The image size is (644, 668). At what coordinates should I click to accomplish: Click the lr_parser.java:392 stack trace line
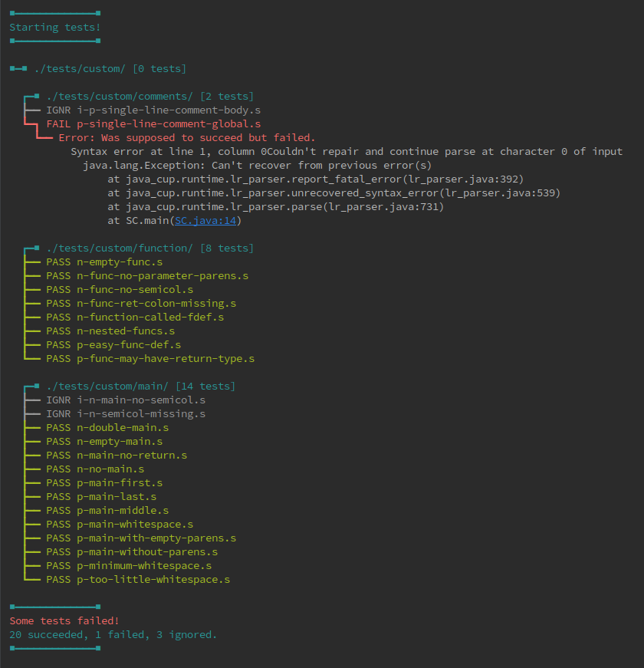click(x=316, y=179)
